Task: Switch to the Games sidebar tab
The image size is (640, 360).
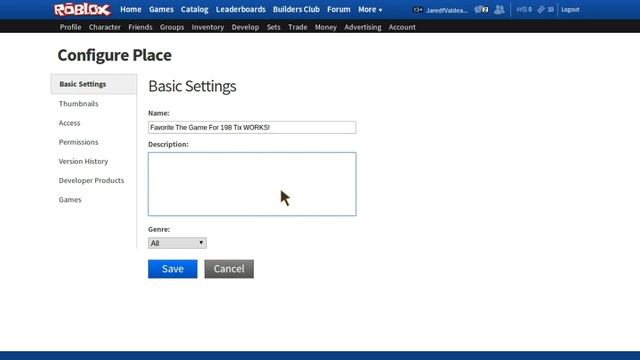Action: click(70, 200)
